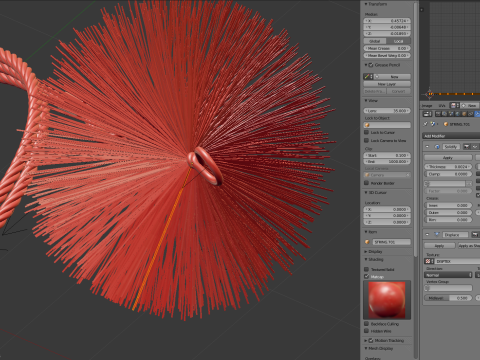This screenshot has height=360, width=480.
Task: Enable Render Border
Action: (x=367, y=183)
